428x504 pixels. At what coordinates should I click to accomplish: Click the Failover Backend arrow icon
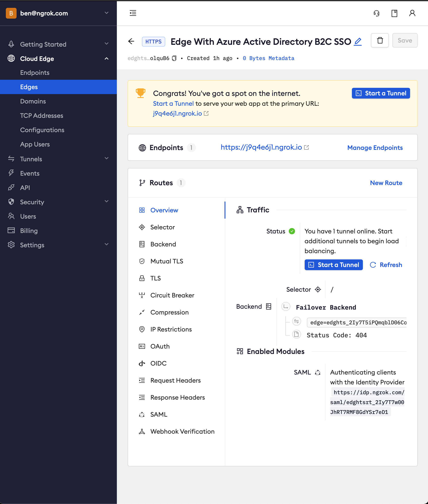[x=286, y=306]
